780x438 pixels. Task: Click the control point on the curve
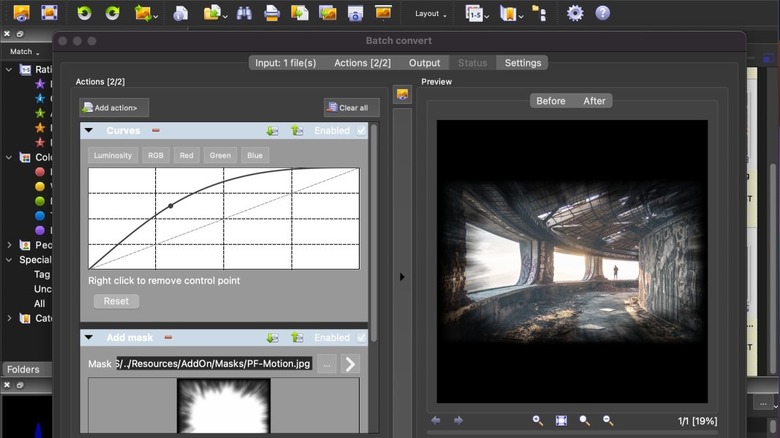171,206
